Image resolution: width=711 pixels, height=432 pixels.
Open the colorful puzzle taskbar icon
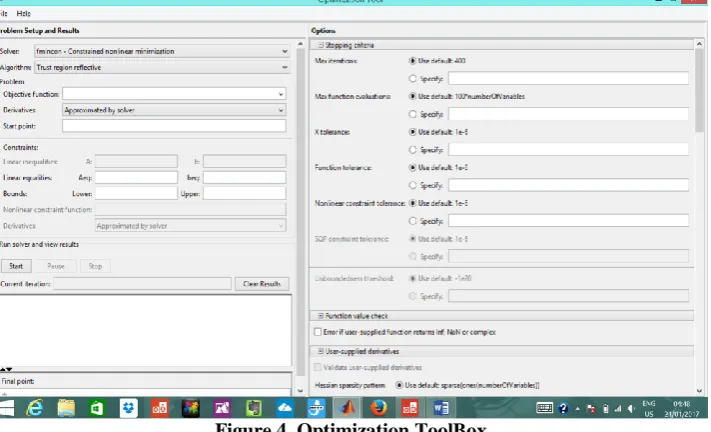coord(190,408)
